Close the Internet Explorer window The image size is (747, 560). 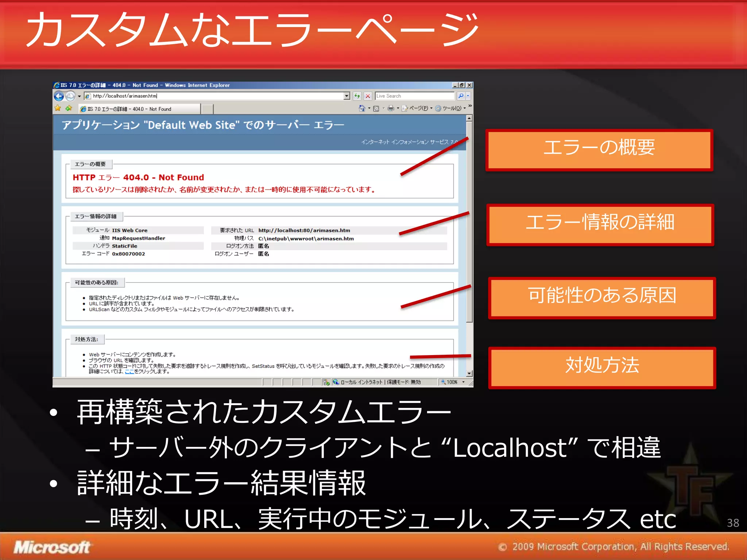point(469,85)
